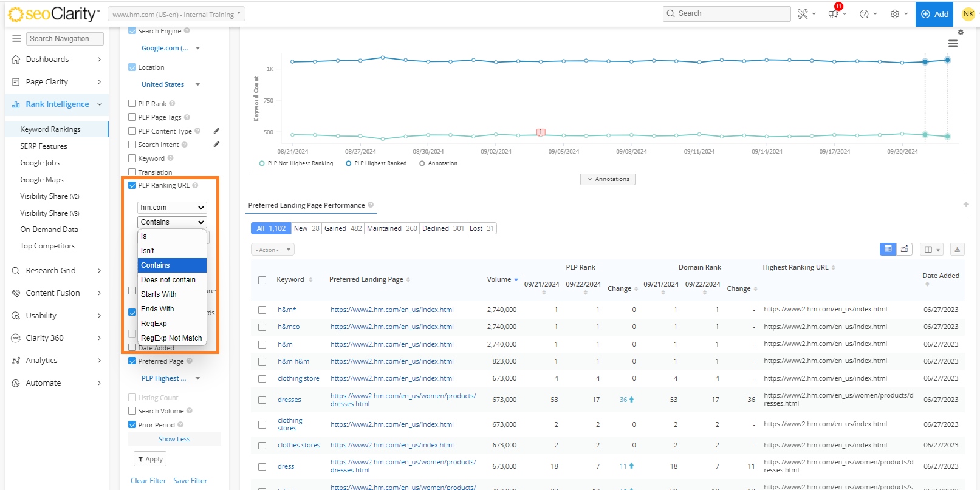Select 'Starts With' from the dropdown list
980x490 pixels.
pyautogui.click(x=159, y=294)
